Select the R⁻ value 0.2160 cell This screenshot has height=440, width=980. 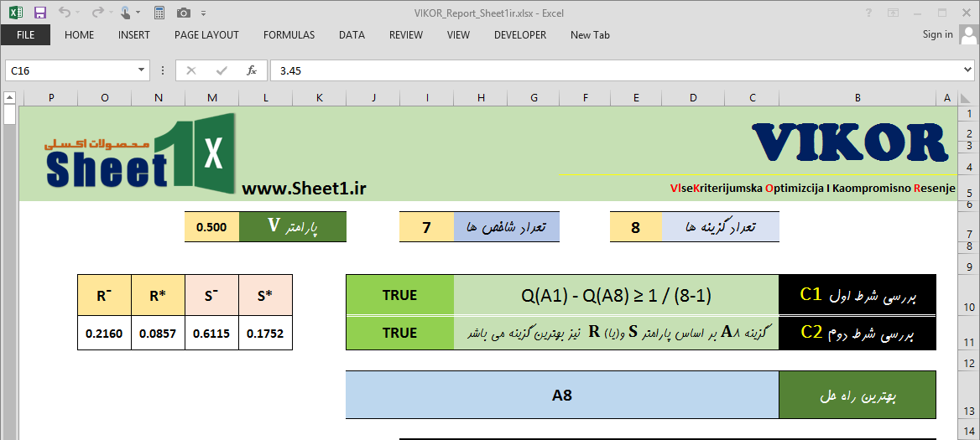click(x=104, y=334)
